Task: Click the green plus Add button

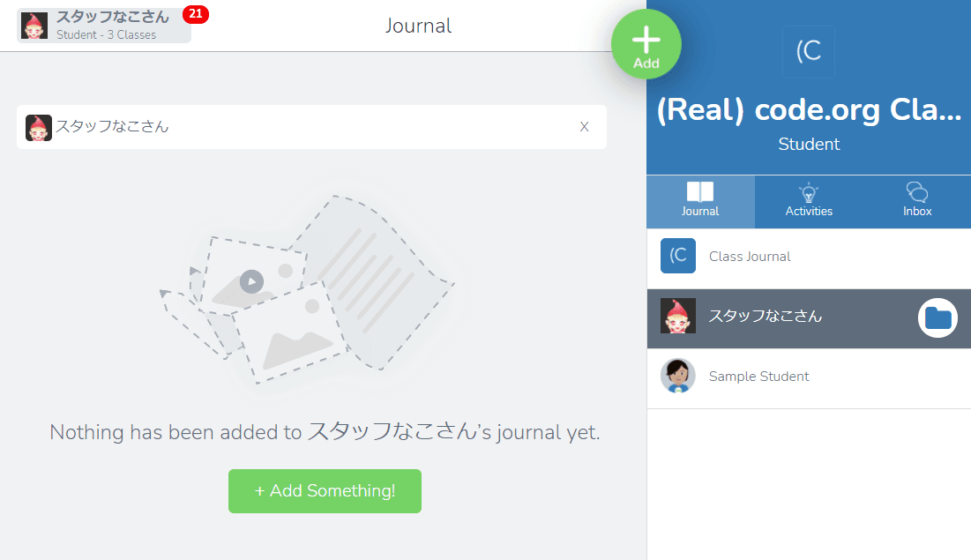Action: click(646, 44)
